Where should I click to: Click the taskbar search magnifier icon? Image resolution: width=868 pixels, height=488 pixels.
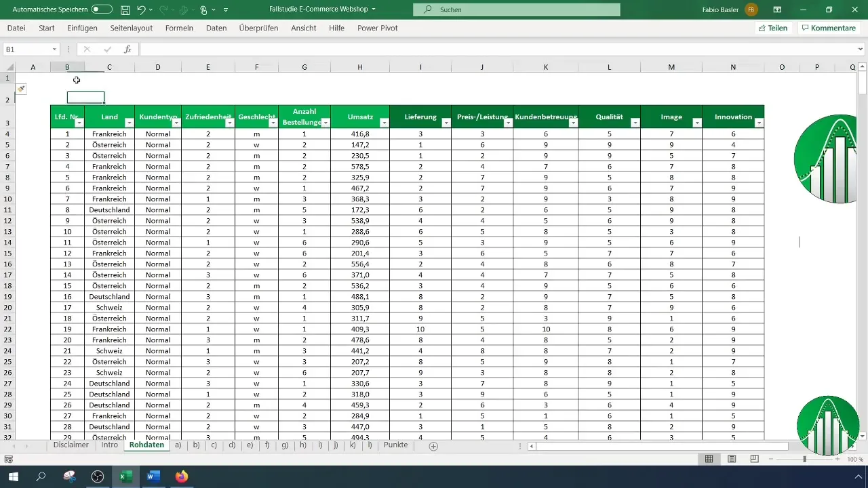[x=41, y=476]
